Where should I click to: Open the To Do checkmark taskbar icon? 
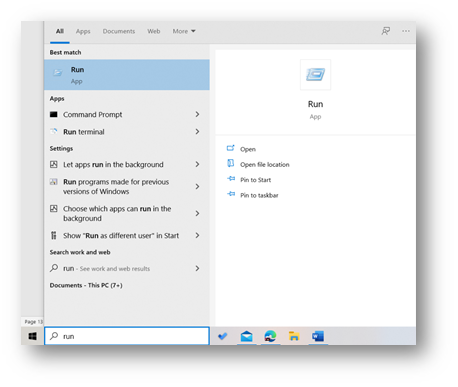(x=223, y=336)
